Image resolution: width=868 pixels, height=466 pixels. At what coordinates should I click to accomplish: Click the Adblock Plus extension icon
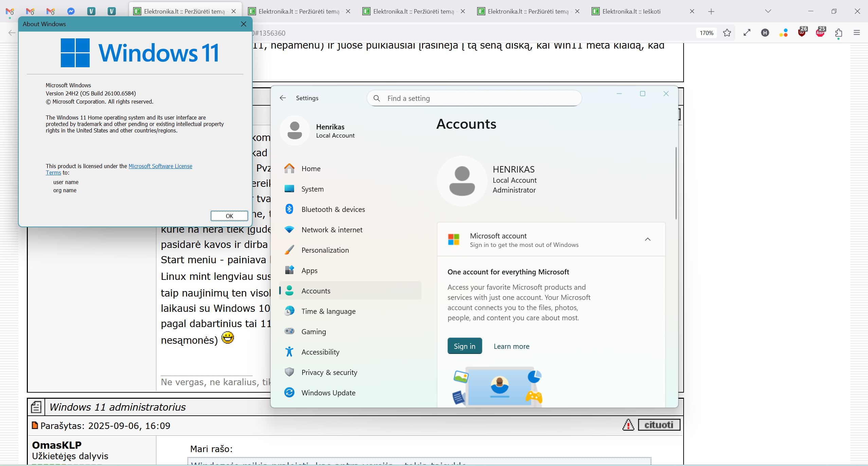(820, 32)
